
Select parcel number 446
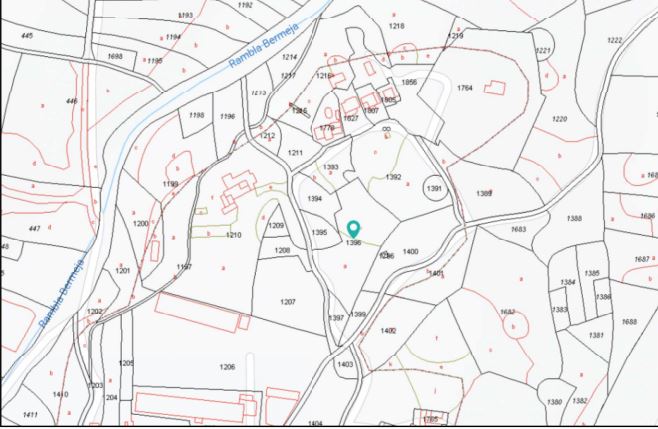(x=71, y=101)
